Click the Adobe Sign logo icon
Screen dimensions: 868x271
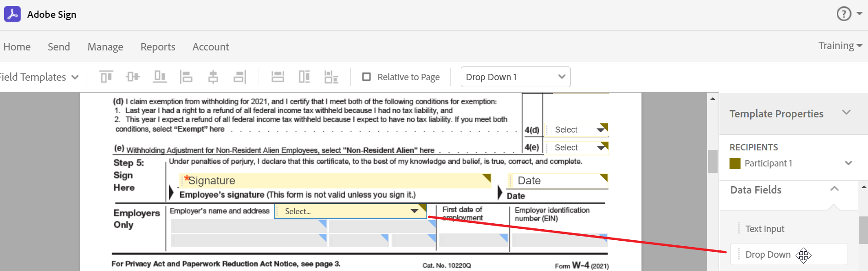(x=12, y=14)
